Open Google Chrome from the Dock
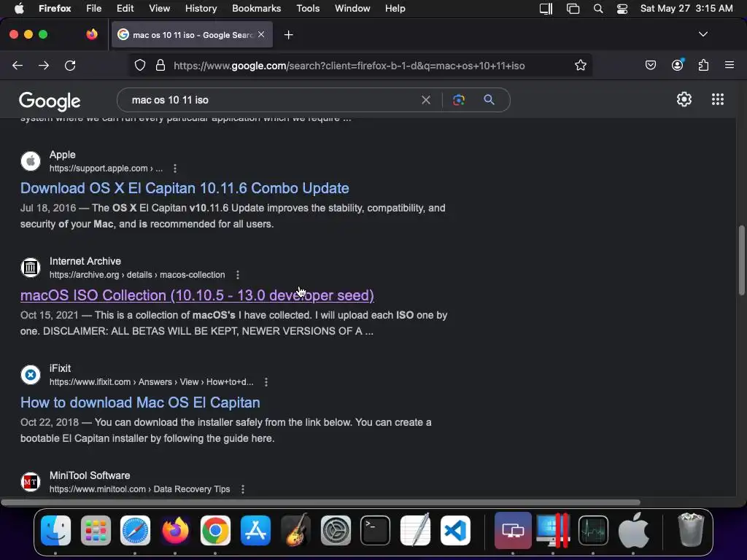The height and width of the screenshot is (560, 747). (215, 530)
